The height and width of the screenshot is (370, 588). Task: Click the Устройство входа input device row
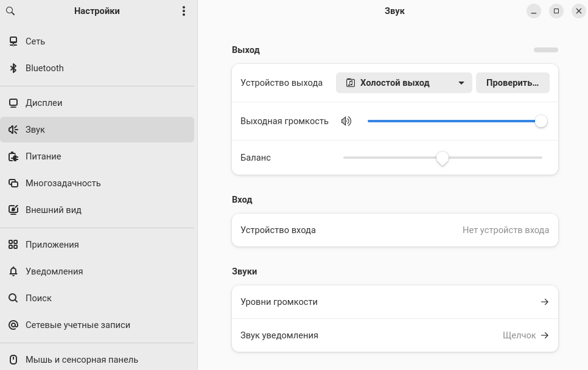click(x=394, y=230)
